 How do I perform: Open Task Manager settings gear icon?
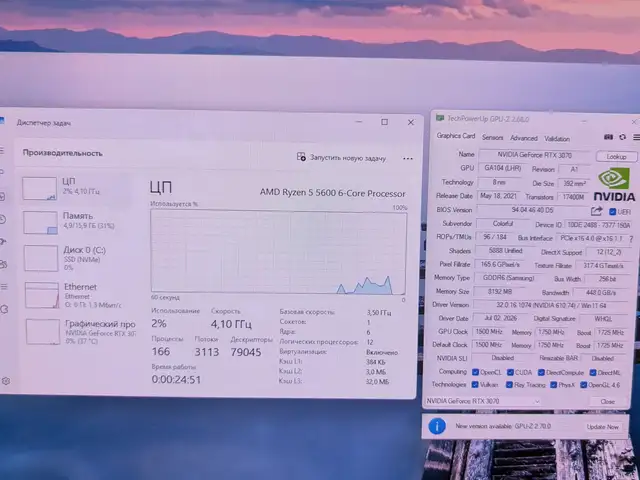pyautogui.click(x=5, y=381)
